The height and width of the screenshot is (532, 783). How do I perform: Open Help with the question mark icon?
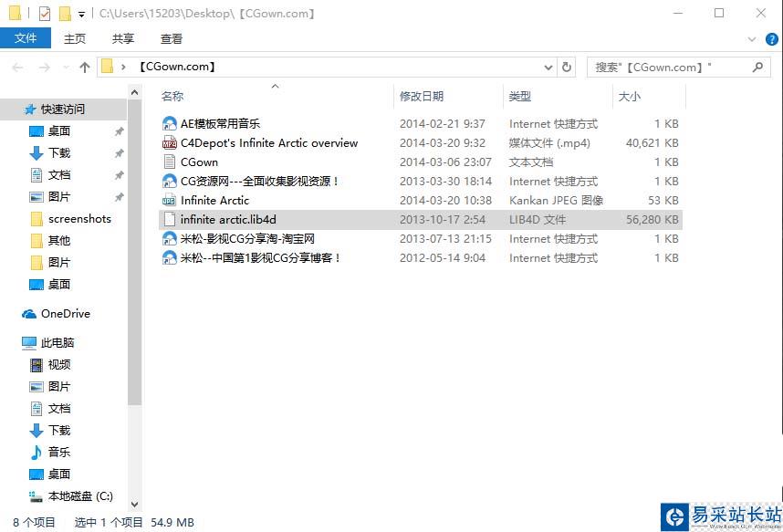[771, 39]
